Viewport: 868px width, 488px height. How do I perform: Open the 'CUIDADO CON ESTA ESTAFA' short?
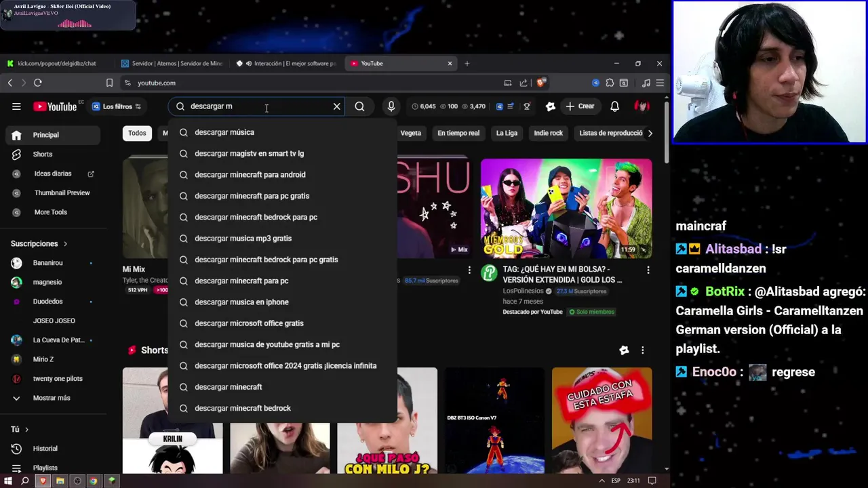pos(601,420)
